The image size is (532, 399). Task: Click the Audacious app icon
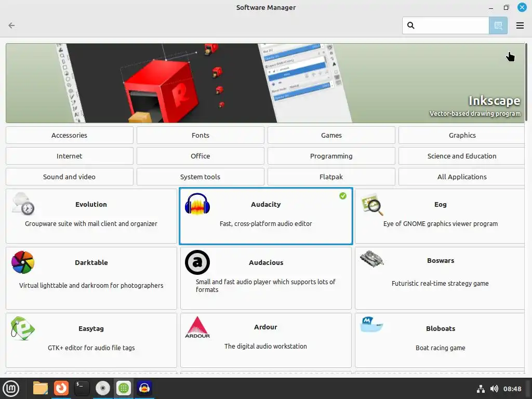coord(197,262)
